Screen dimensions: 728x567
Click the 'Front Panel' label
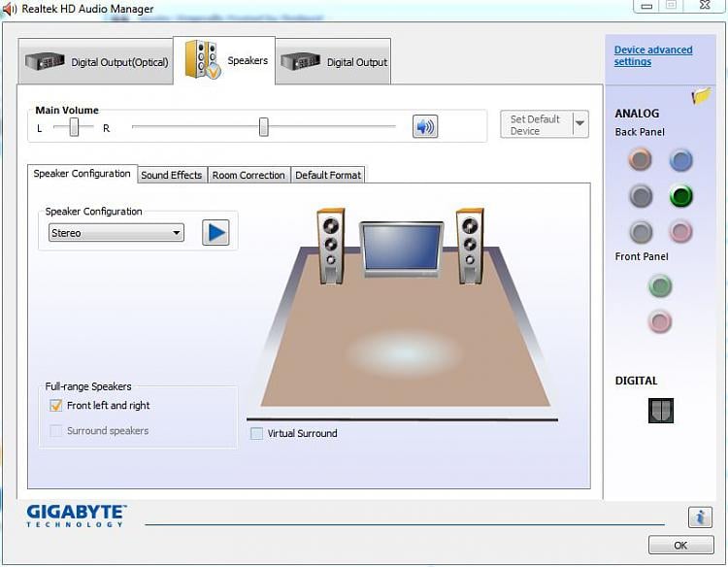[x=642, y=256]
